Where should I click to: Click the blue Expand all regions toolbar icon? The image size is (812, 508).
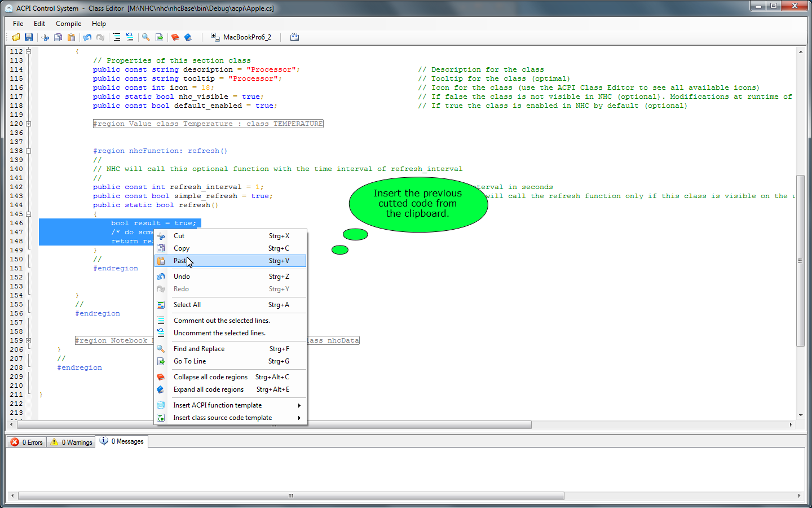click(x=188, y=37)
